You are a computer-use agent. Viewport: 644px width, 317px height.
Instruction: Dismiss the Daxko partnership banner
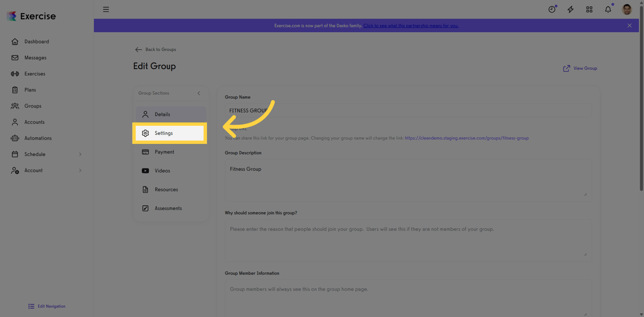(629, 25)
